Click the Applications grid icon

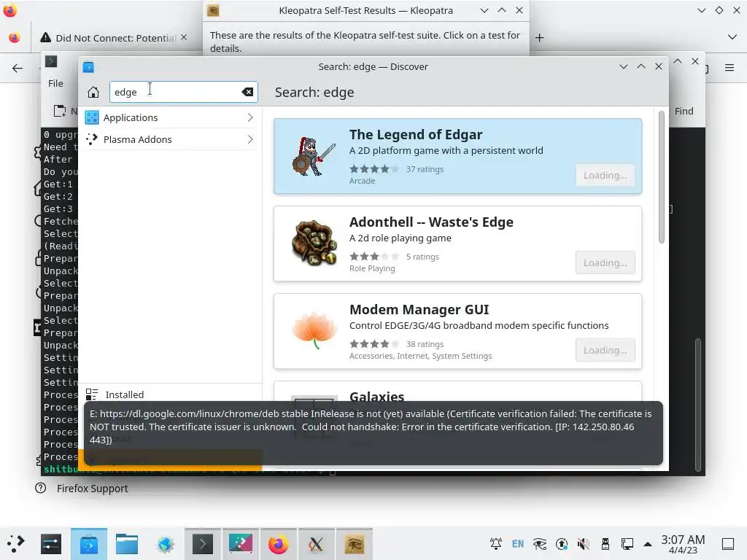(92, 117)
